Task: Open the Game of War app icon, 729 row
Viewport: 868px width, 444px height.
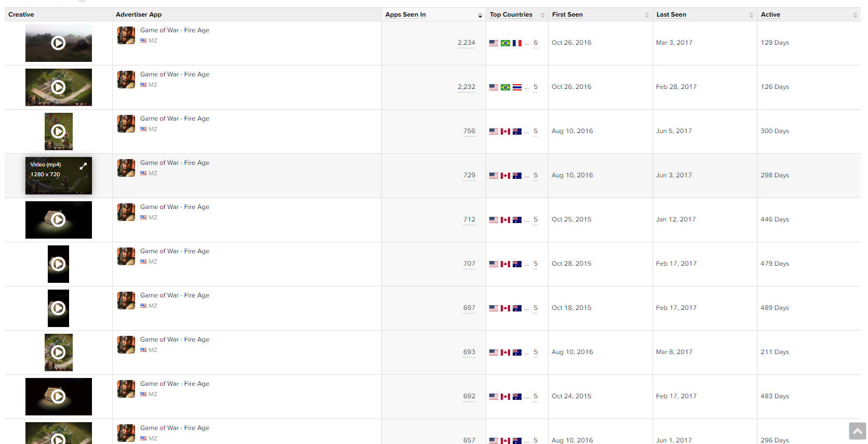Action: [126, 168]
